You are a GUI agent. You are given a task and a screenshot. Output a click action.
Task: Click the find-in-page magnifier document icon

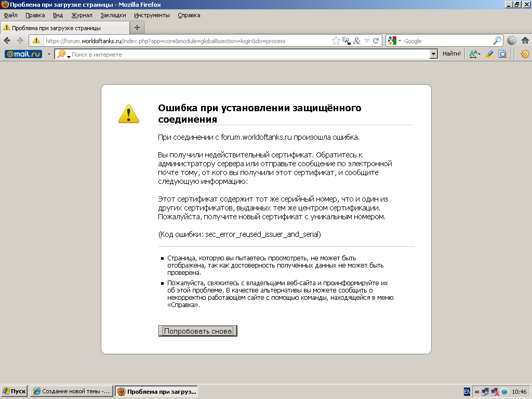pyautogui.click(x=502, y=54)
